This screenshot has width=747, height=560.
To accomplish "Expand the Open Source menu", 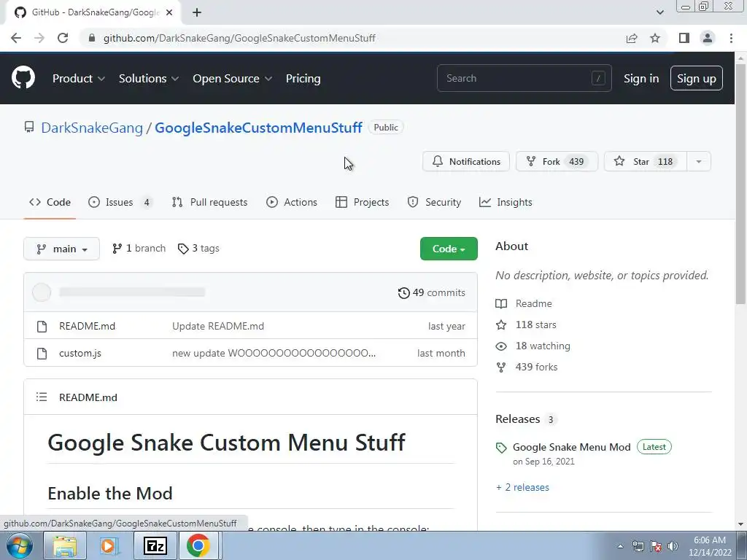I will click(233, 79).
